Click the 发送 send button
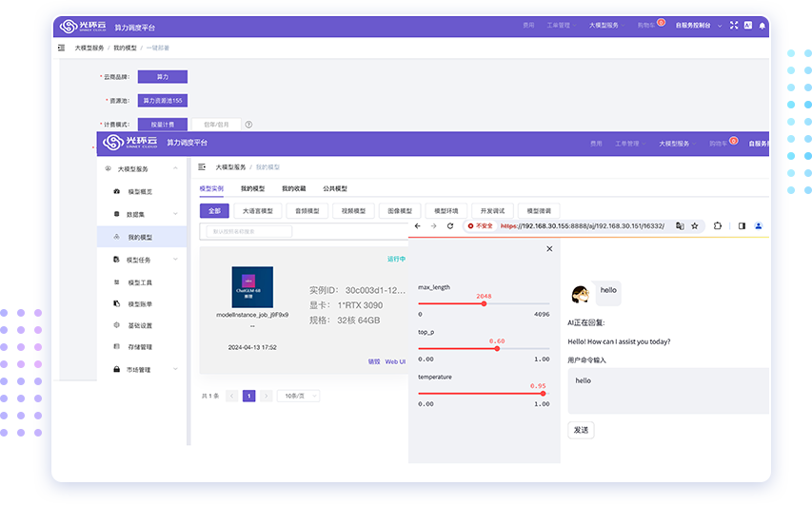812x505 pixels. [581, 430]
